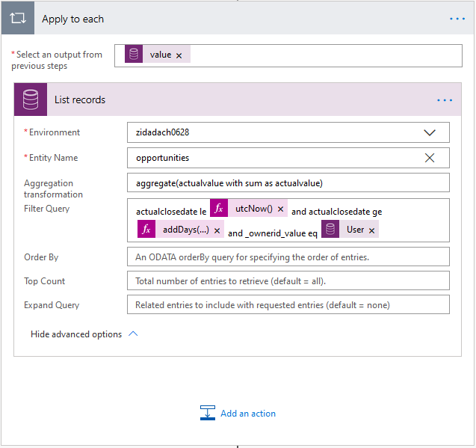Collapse advanced options with the chevron
This screenshot has height=448, width=476.
click(133, 334)
